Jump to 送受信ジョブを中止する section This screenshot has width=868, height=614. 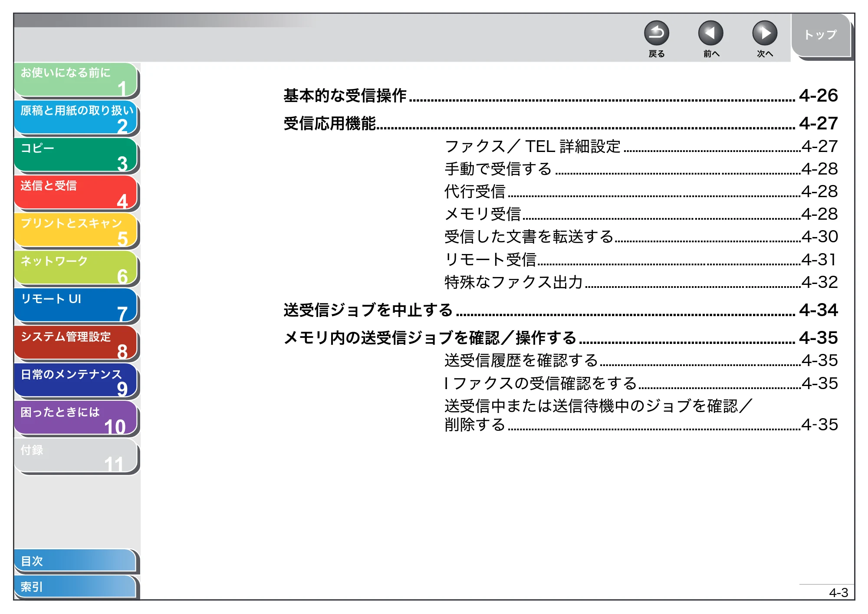coord(560,310)
